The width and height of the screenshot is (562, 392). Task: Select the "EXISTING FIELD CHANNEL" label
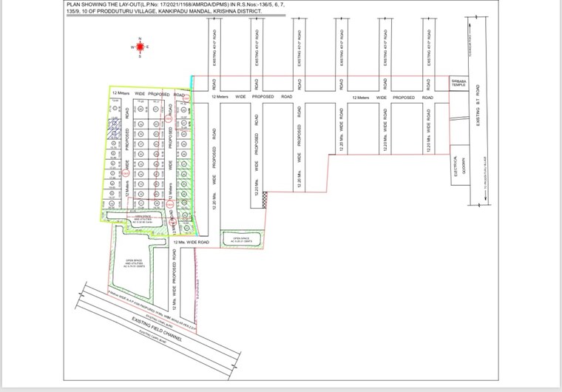[x=157, y=329]
